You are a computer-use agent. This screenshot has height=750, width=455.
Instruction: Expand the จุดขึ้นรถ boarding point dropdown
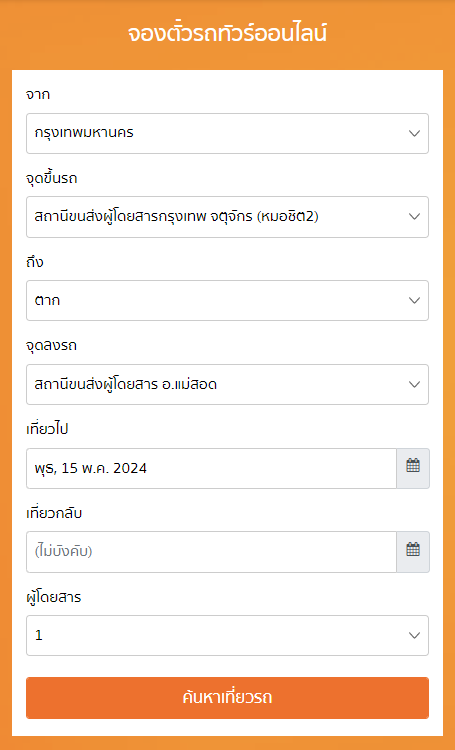227,217
